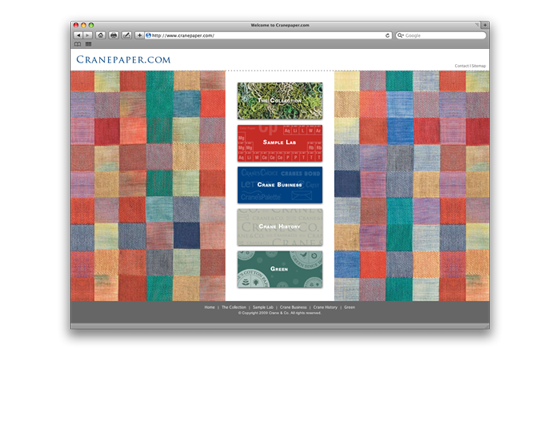Click the address bar URL field
This screenshot has height=421, width=560.
pyautogui.click(x=268, y=35)
